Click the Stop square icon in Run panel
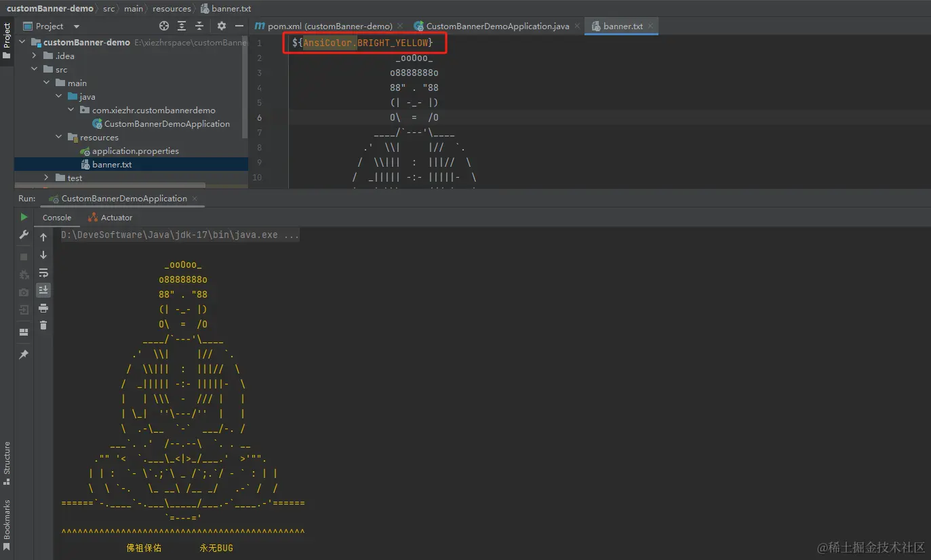Image resolution: width=931 pixels, height=560 pixels. [24, 257]
